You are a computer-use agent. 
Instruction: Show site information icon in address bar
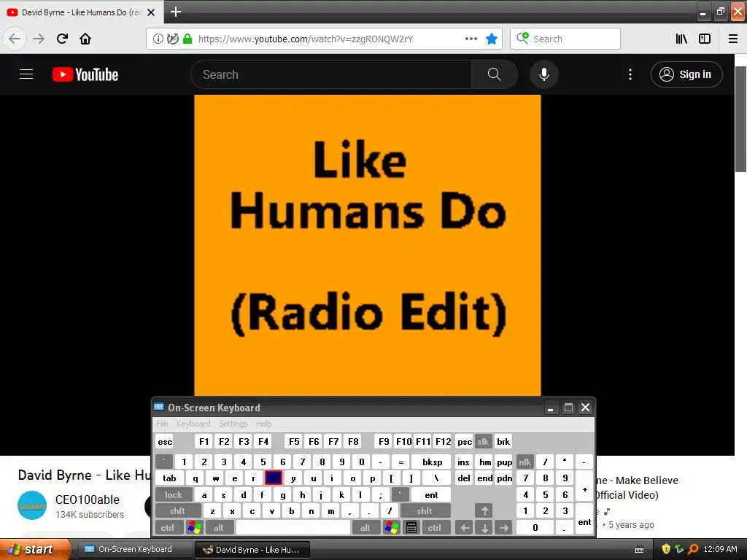coord(158,39)
